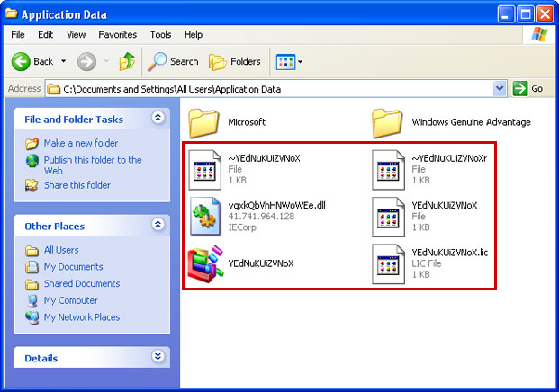This screenshot has height=392, width=559.
Task: Click the Views icon in toolbar
Action: (285, 62)
